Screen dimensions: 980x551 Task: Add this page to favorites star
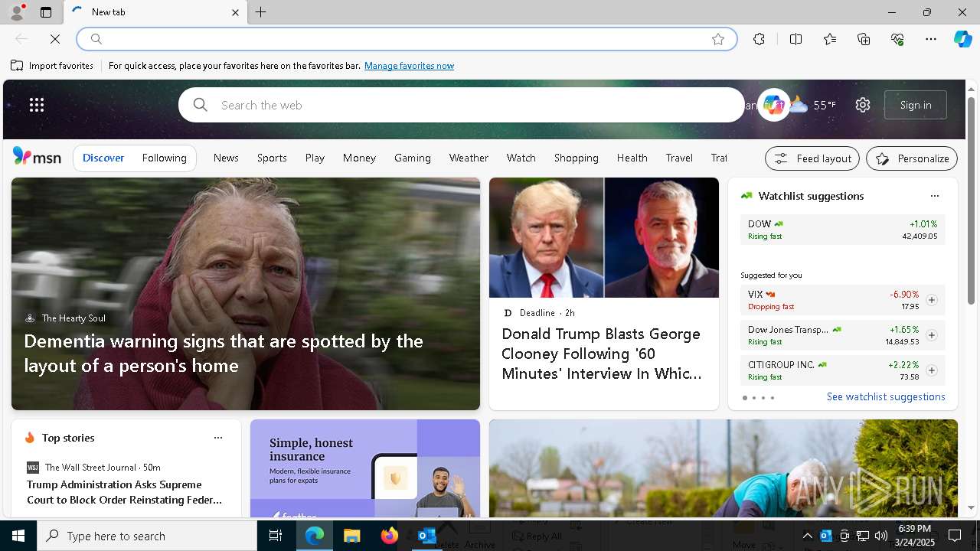718,39
